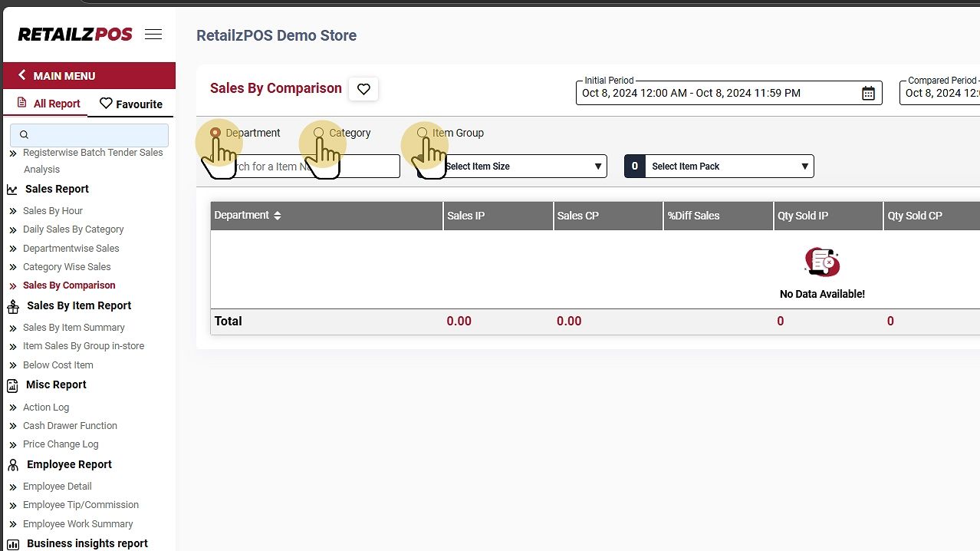Click the Misc Report icon

(13, 385)
